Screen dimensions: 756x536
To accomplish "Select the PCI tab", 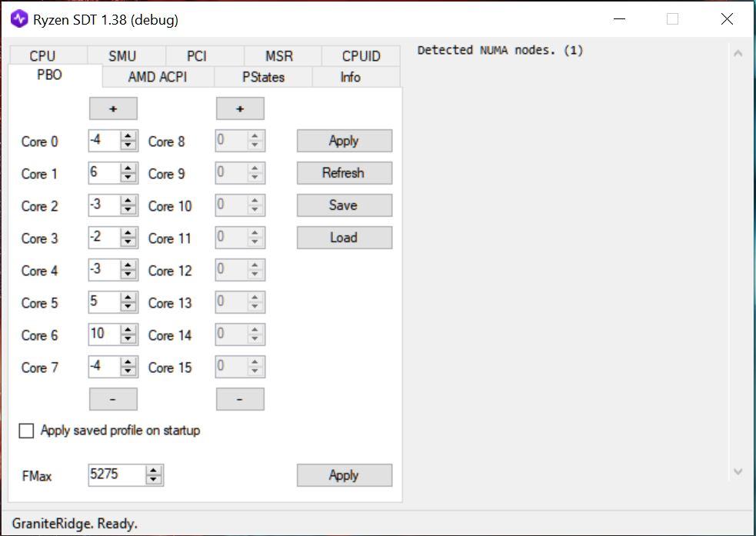I will (205, 56).
